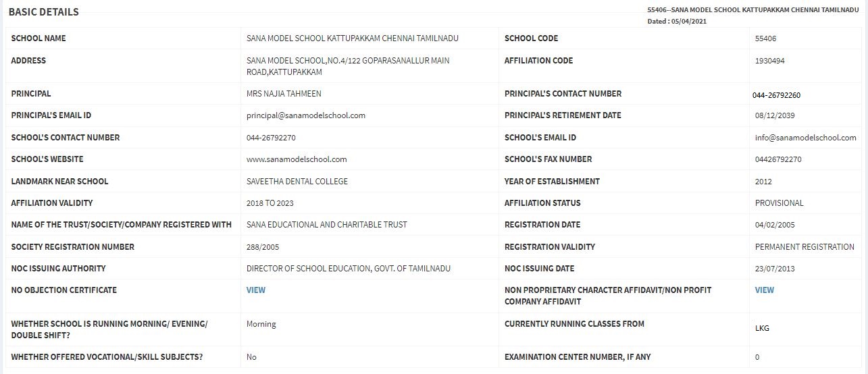Image resolution: width=868 pixels, height=374 pixels.
Task: Click the header title with dated 05/04/2021
Action: coord(752,16)
